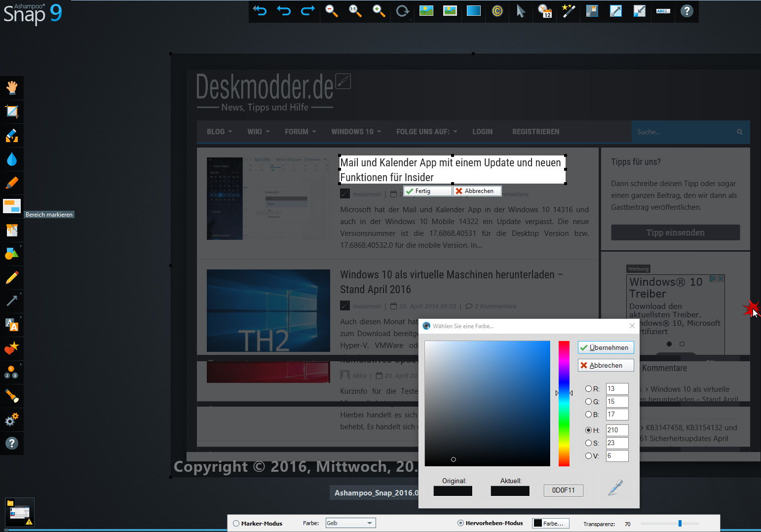Click the Original color swatch

[x=453, y=491]
